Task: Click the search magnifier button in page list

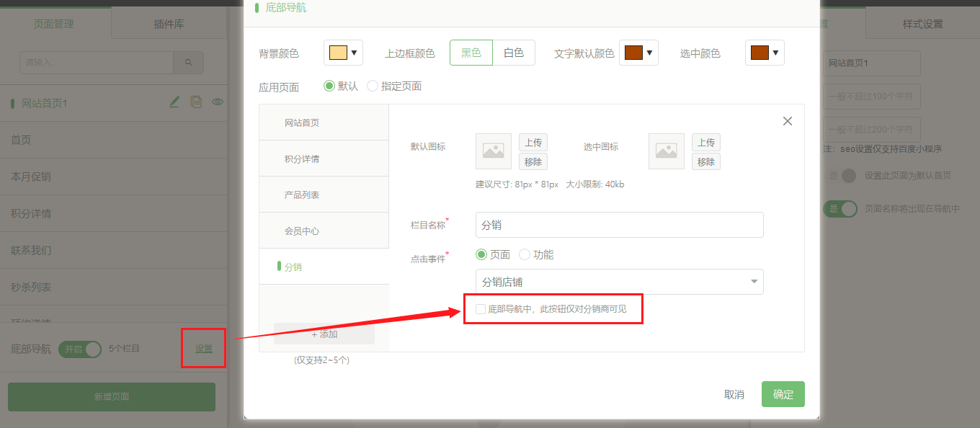Action: (x=189, y=63)
